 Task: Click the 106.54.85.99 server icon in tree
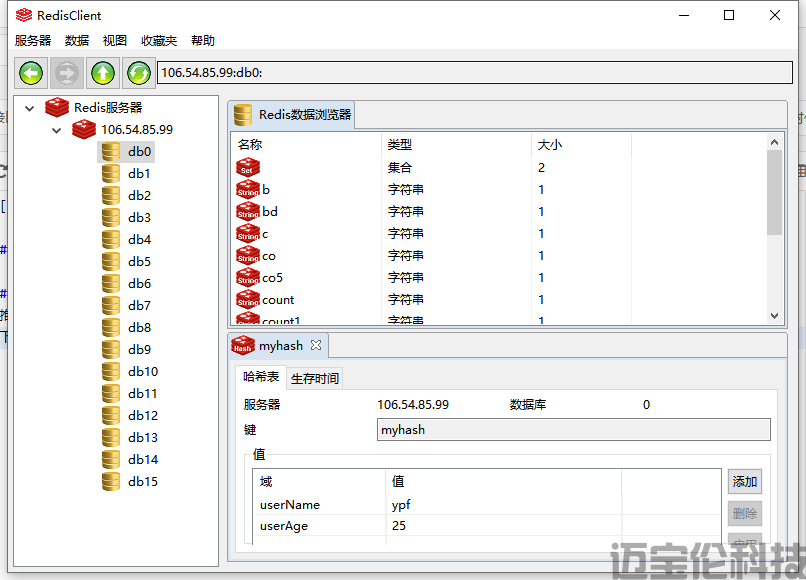pyautogui.click(x=84, y=130)
